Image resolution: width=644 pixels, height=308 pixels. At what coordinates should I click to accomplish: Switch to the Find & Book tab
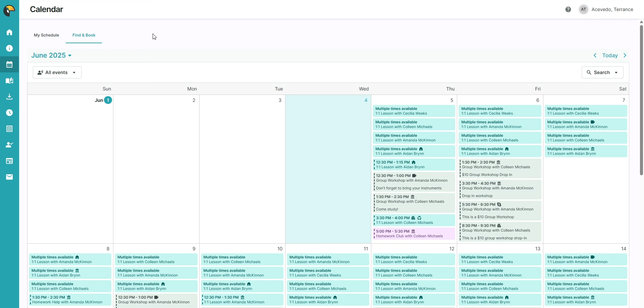click(x=84, y=35)
